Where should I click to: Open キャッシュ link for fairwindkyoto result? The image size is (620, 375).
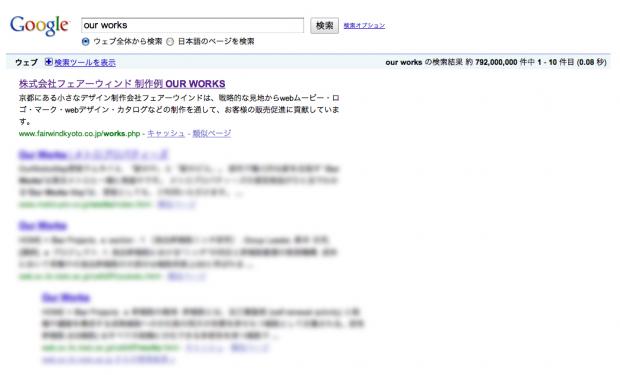(166, 133)
